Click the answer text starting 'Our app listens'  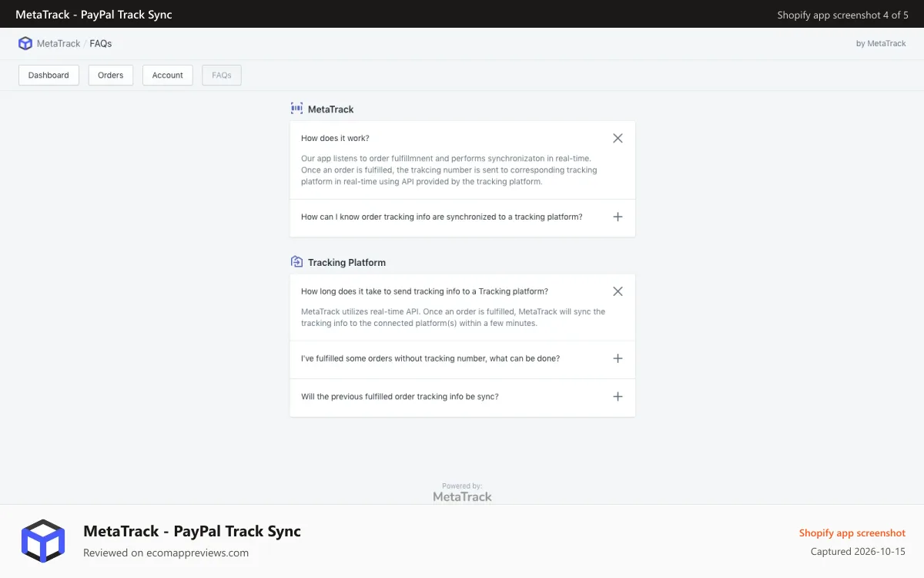click(x=449, y=170)
